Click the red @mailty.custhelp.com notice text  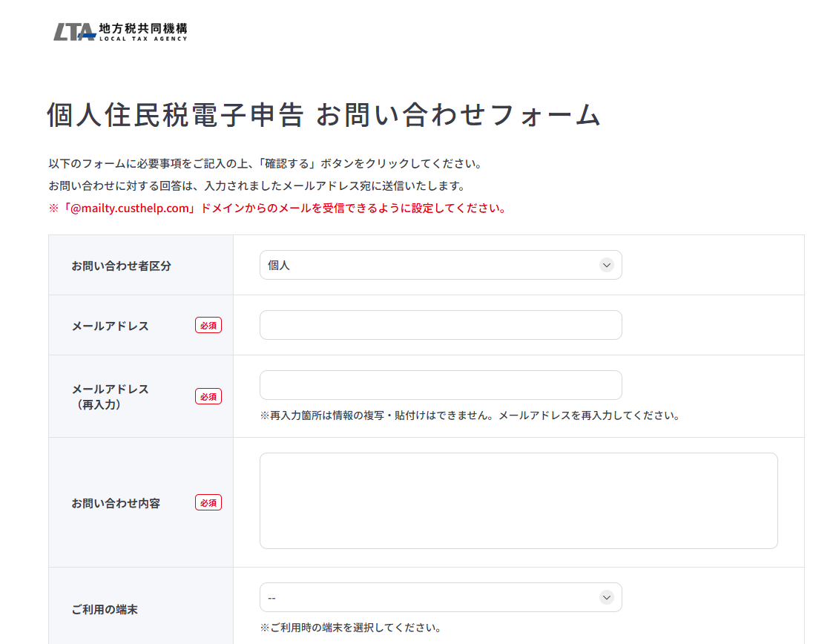point(277,208)
